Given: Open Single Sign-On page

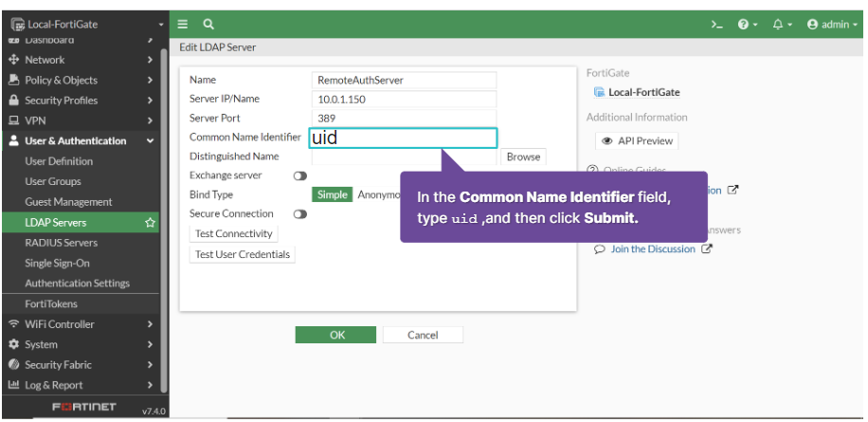Looking at the screenshot, I should tap(57, 263).
